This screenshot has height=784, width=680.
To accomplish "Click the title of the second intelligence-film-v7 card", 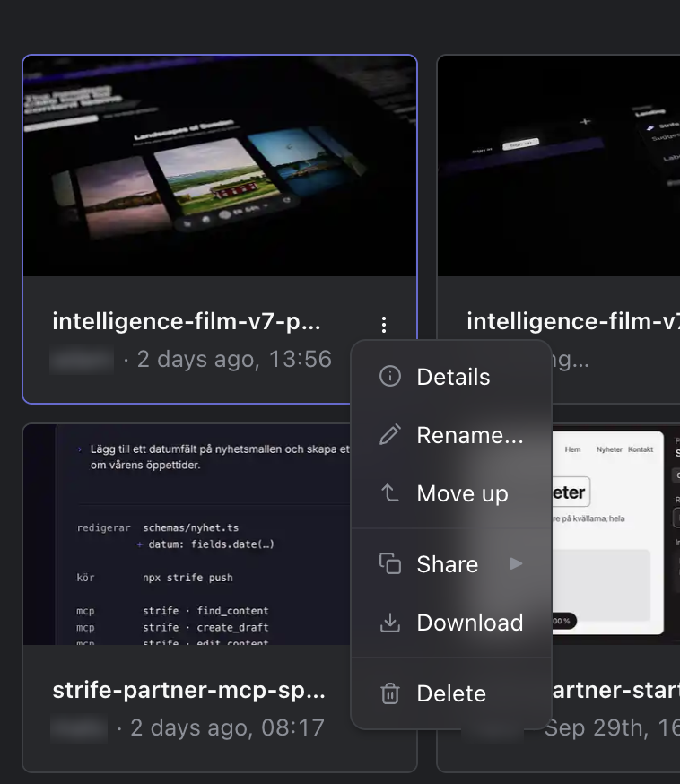I will pos(573,321).
